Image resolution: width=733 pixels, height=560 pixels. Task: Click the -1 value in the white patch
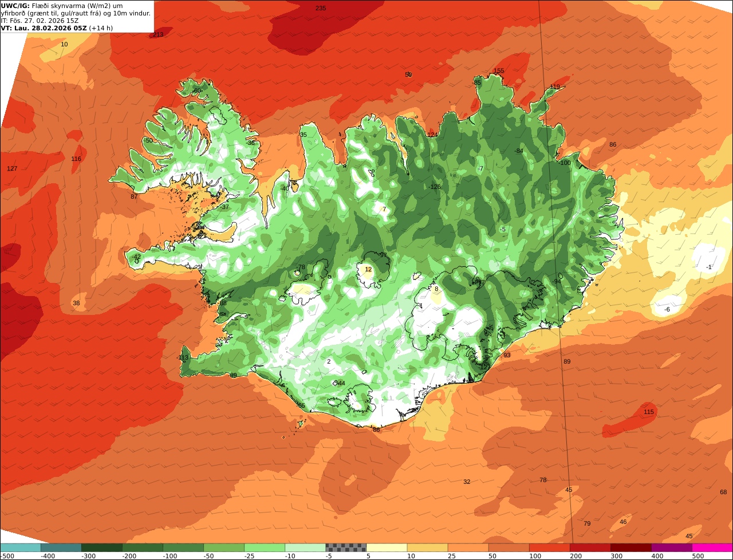point(709,267)
